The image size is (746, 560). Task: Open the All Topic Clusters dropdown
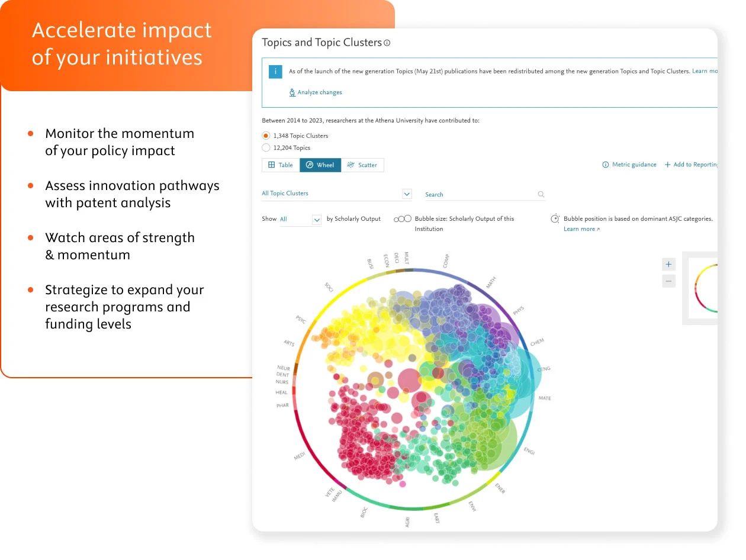coord(407,194)
